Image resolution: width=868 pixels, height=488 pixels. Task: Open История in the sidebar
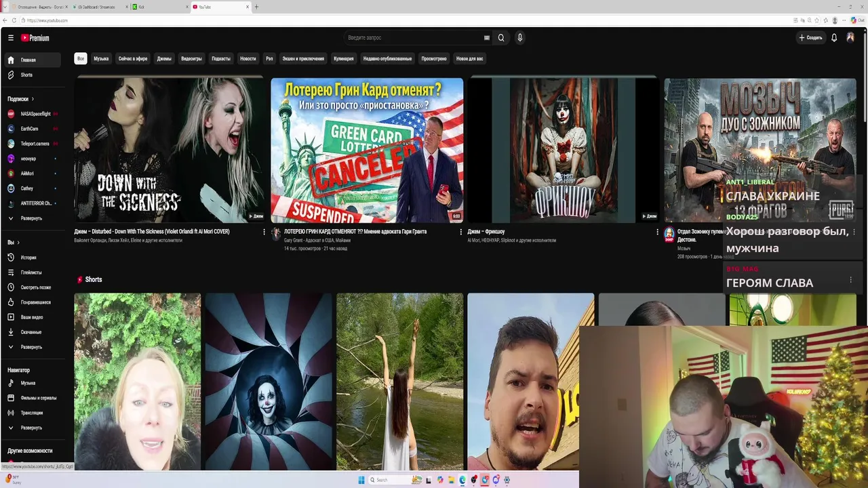coord(32,258)
